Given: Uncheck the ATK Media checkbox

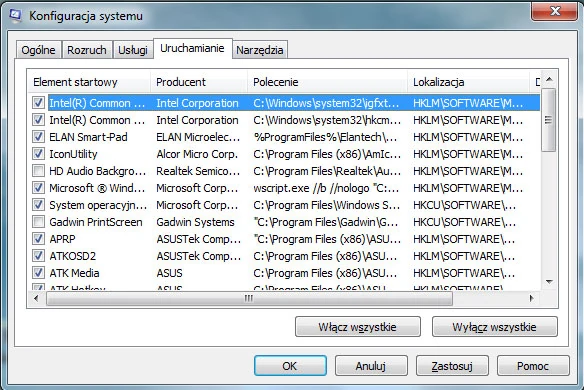Looking at the screenshot, I should click(x=38, y=273).
